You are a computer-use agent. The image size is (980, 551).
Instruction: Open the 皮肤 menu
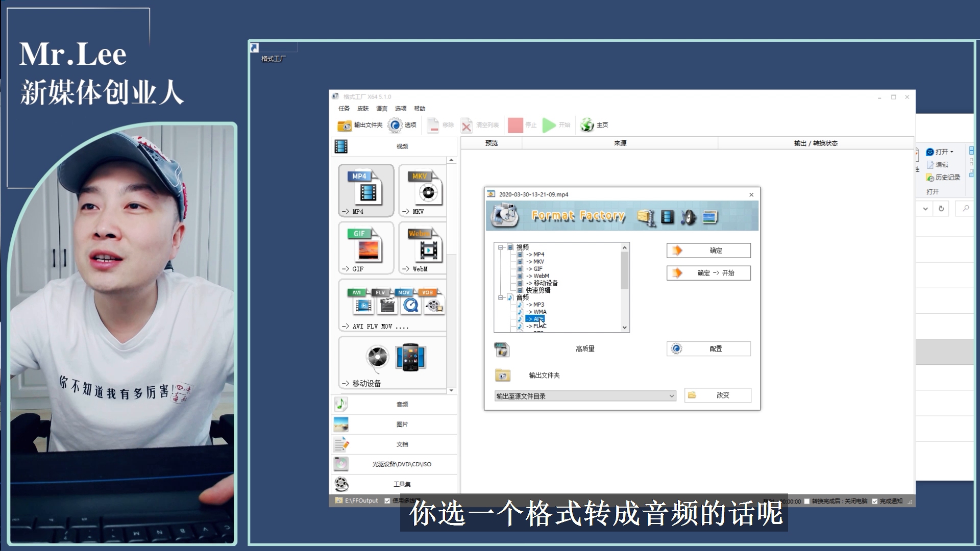363,109
